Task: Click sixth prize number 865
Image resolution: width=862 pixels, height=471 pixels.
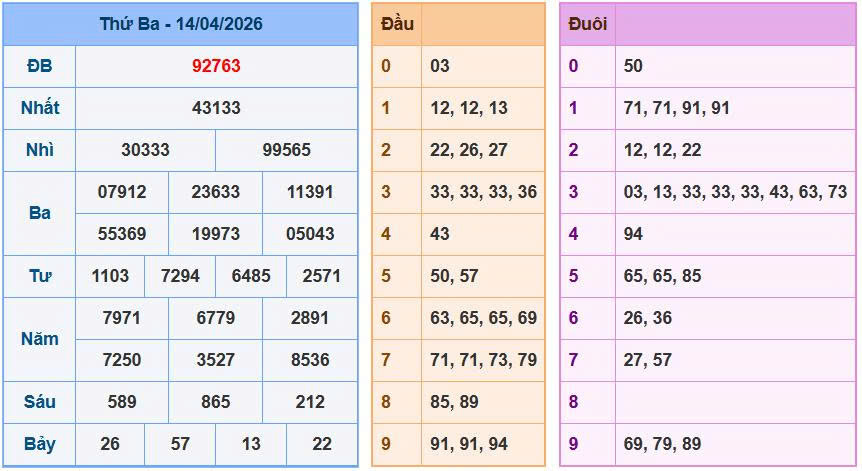Action: pos(216,402)
